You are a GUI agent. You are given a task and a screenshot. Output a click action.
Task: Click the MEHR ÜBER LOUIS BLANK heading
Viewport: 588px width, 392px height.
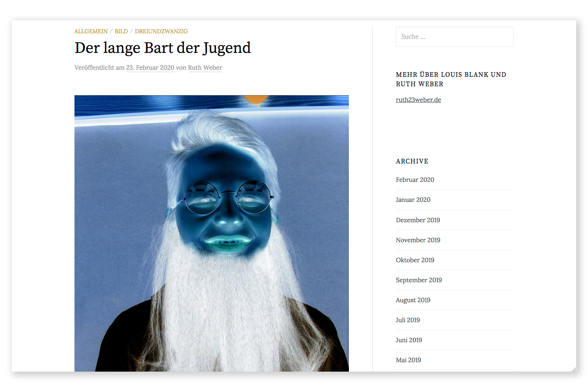coord(451,79)
